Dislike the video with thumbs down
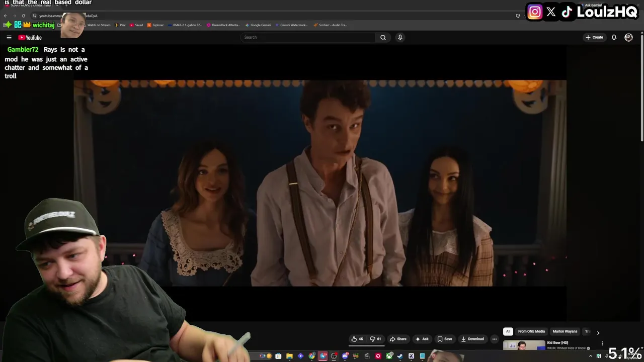644x362 pixels. (x=376, y=339)
